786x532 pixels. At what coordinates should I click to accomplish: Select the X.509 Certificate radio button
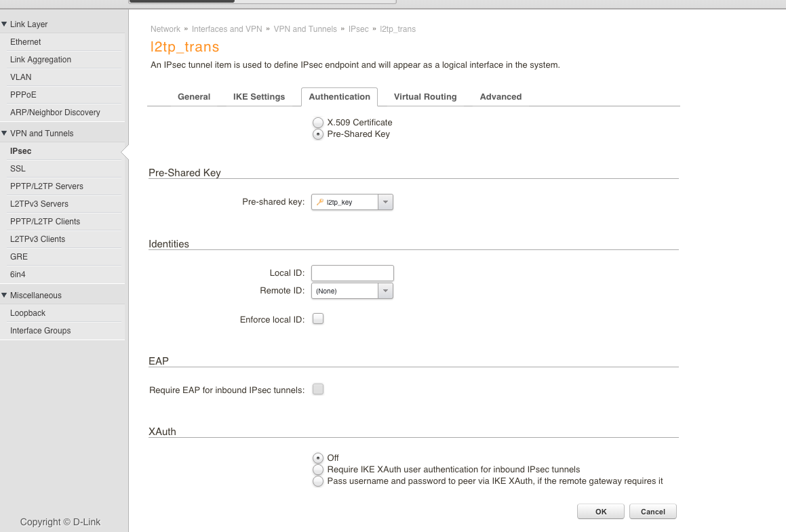(317, 123)
